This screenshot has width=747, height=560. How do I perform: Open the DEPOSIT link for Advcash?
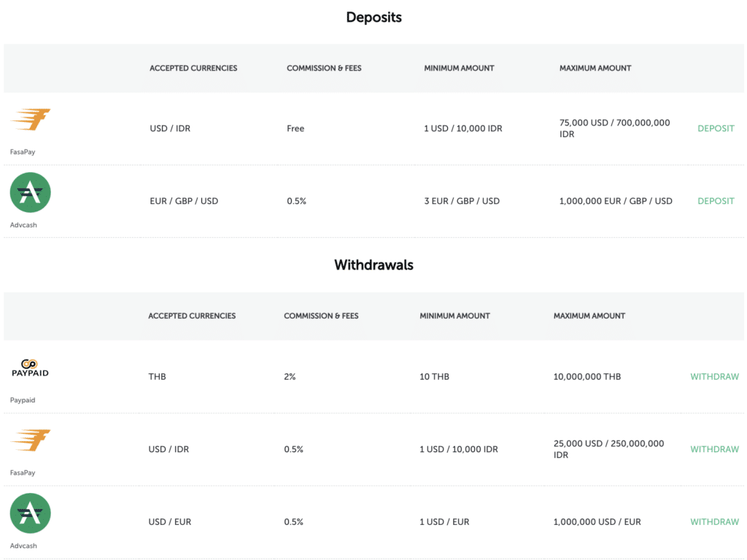click(x=716, y=201)
